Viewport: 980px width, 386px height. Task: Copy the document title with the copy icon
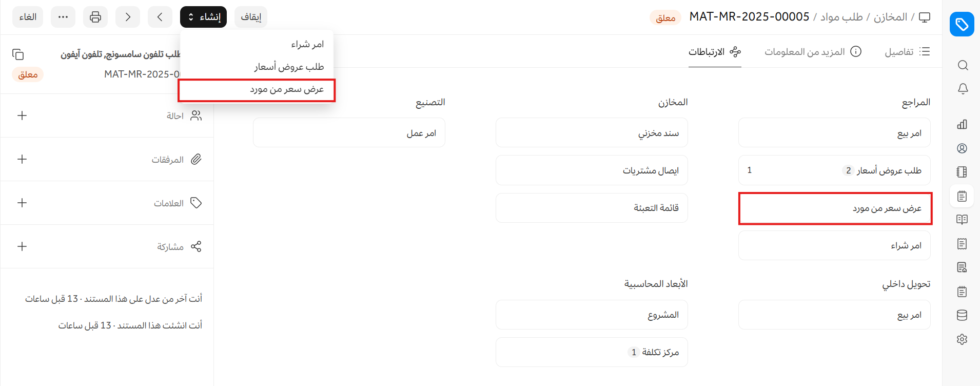point(18,54)
